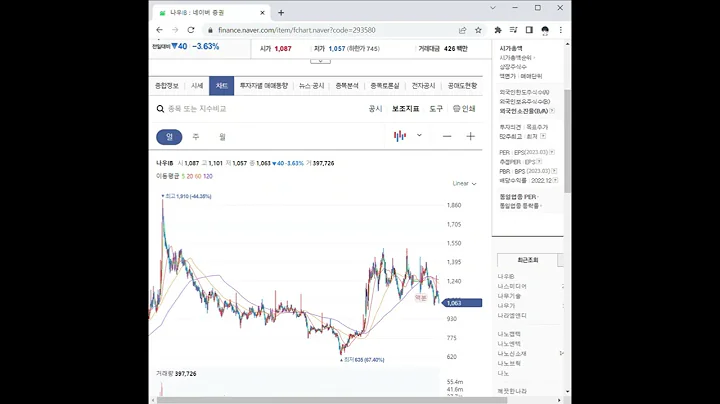Close the 나우IB 네이버 증권 tab
This screenshot has height=404, width=720.
[x=263, y=13]
